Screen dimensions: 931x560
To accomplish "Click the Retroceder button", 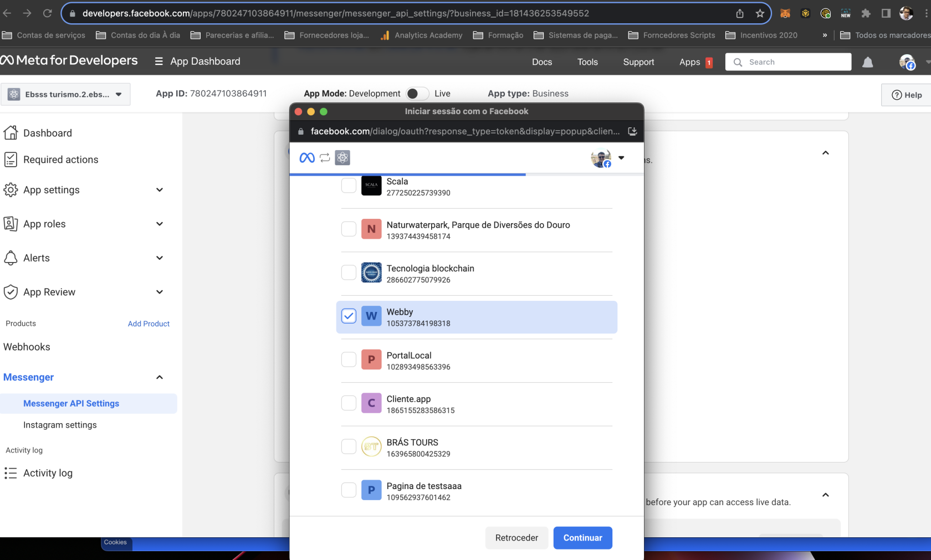I will coord(516,538).
